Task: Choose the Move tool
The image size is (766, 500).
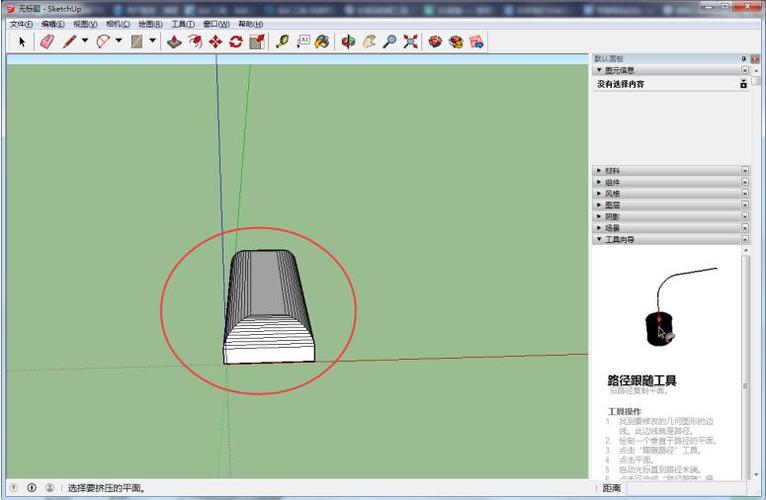Action: pos(215,42)
